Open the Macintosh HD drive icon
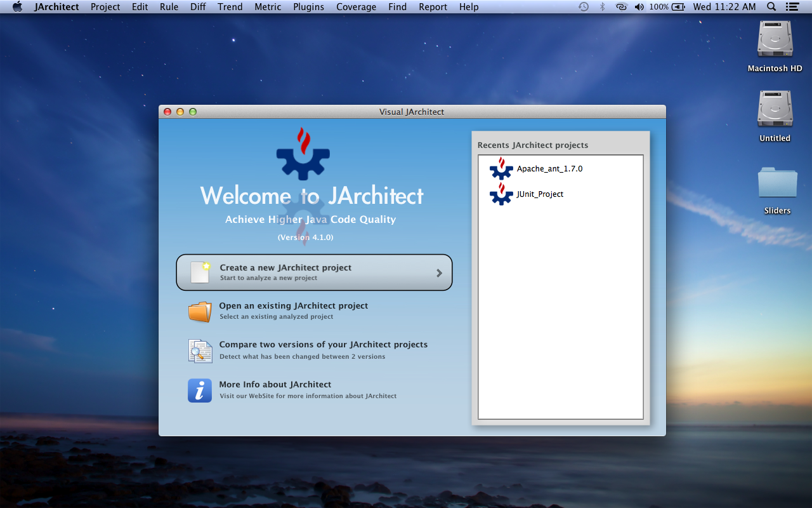812x508 pixels. pos(775,39)
